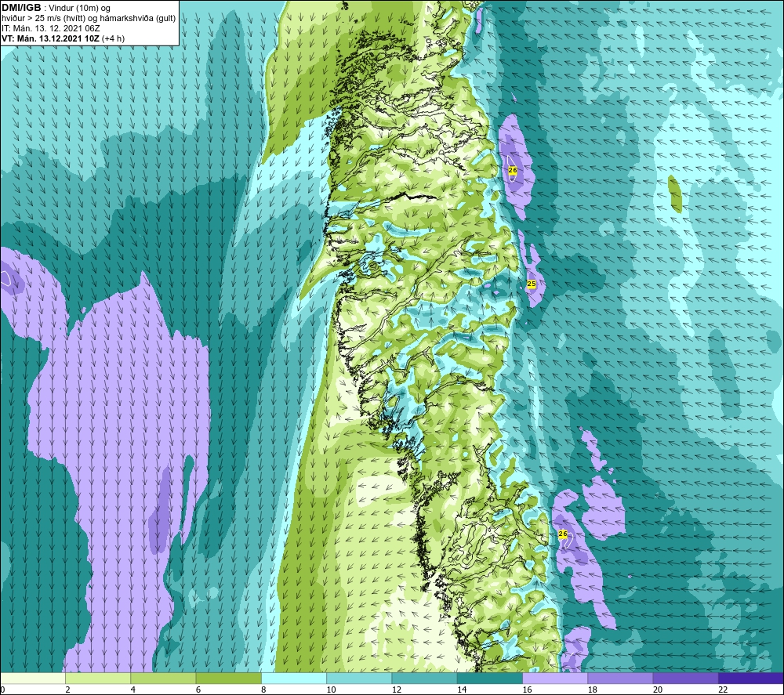Click the 4-6 m/s green color swatch
The height and width of the screenshot is (695, 784).
point(163,678)
